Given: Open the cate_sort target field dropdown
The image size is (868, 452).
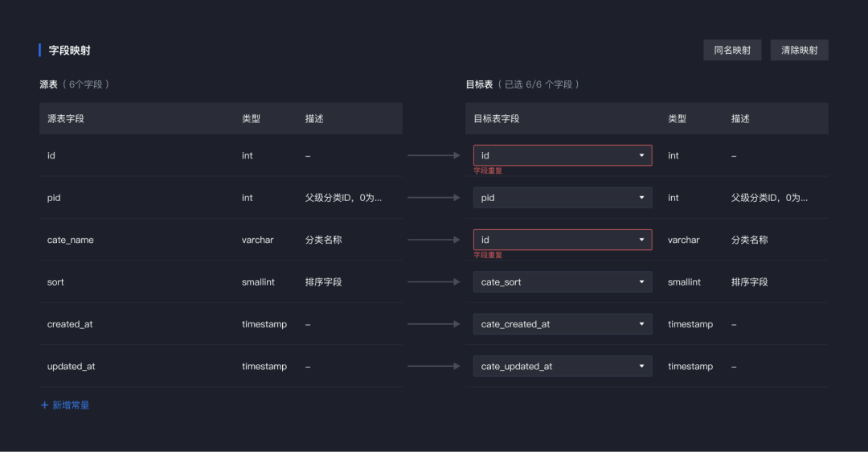Looking at the screenshot, I should 563,282.
